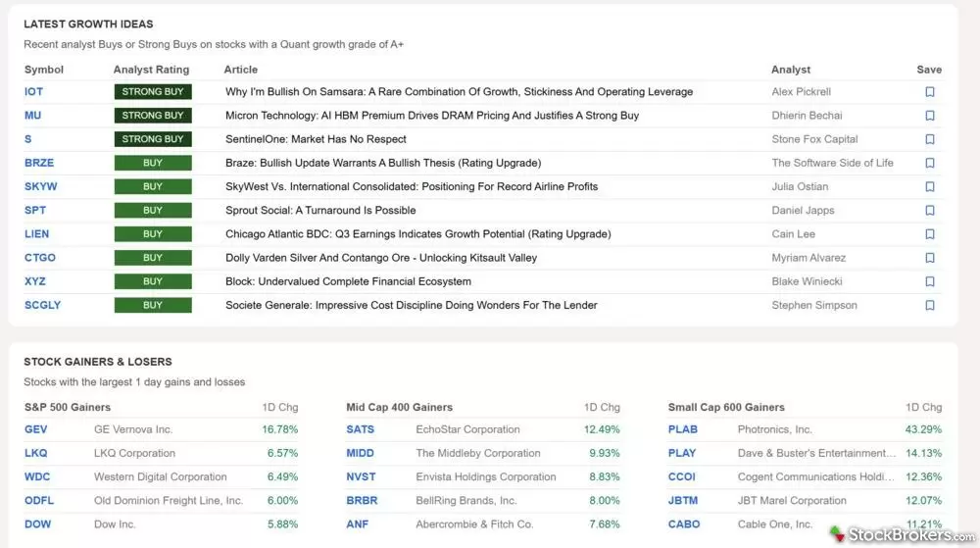The image size is (980, 548).
Task: Click the Symbol column header
Action: click(x=44, y=70)
